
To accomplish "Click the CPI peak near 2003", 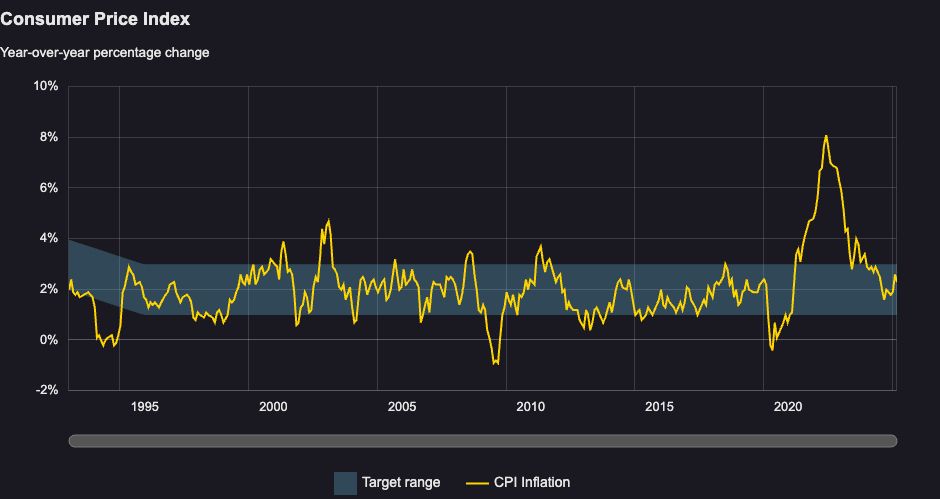I will pos(328,221).
